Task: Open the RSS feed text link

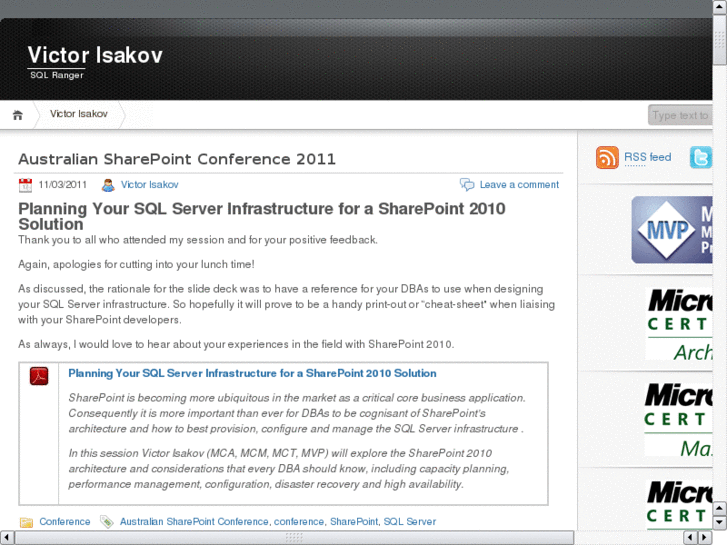Action: click(648, 157)
